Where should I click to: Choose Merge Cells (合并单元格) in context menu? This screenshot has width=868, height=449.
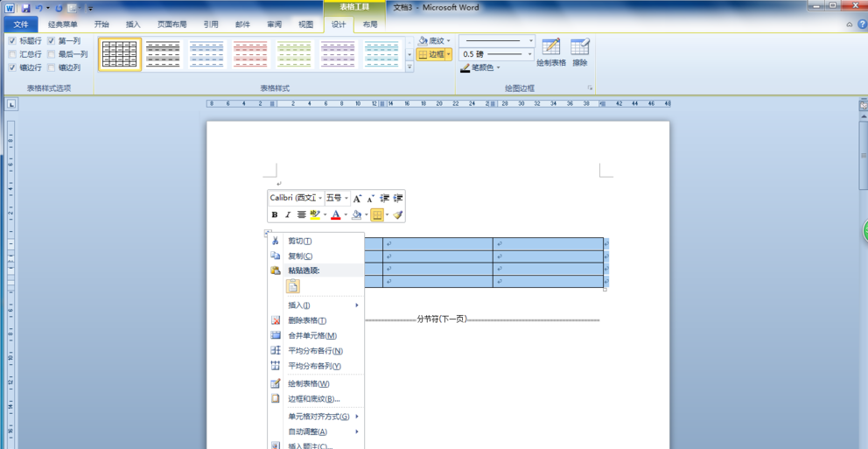[316, 335]
